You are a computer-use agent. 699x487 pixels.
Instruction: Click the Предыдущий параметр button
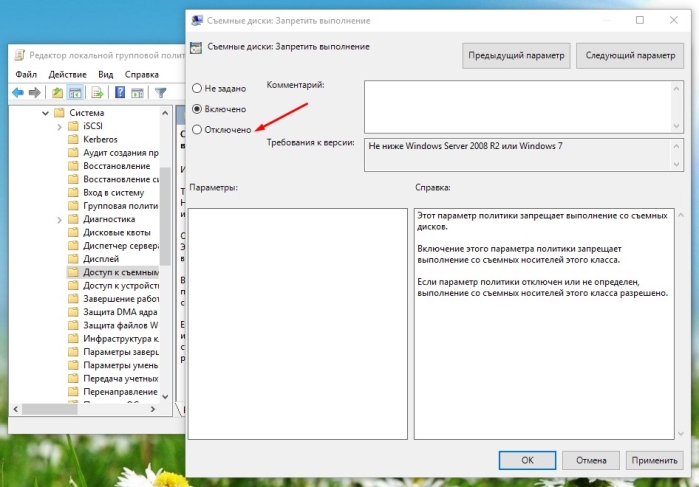(516, 56)
